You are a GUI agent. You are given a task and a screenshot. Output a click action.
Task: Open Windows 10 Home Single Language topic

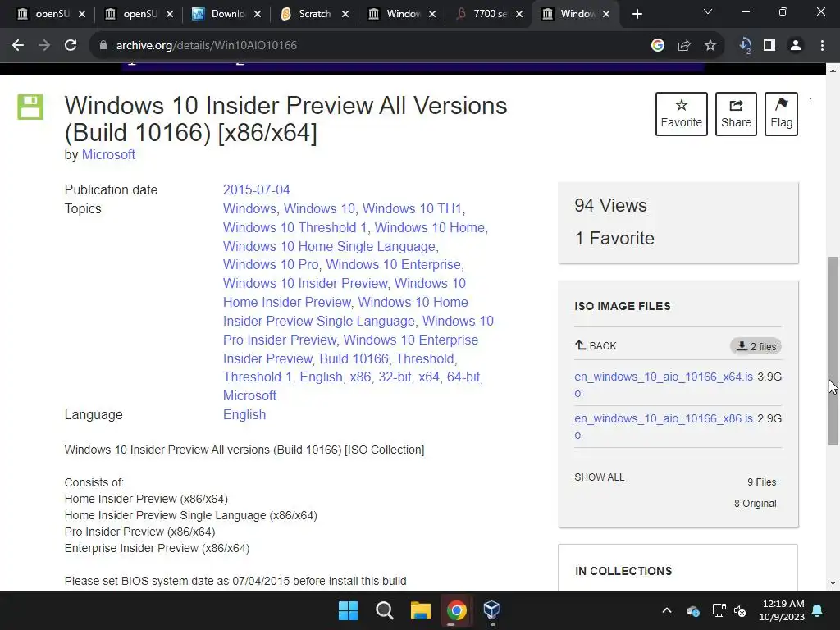click(x=329, y=246)
